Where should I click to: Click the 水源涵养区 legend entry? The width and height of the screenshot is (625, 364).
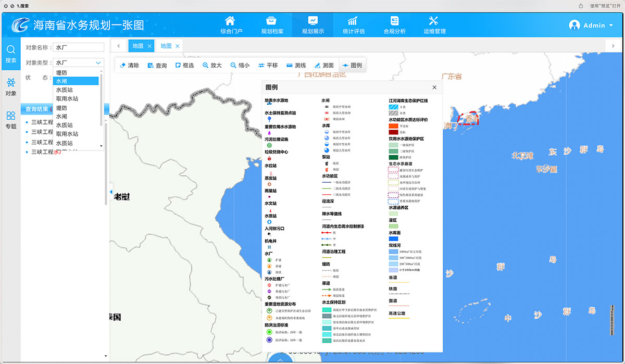(399, 207)
